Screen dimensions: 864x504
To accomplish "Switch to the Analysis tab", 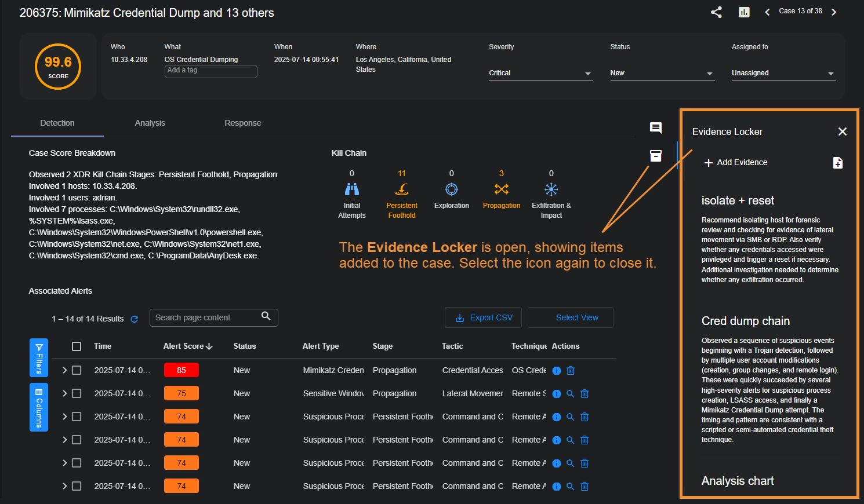I will (x=150, y=123).
